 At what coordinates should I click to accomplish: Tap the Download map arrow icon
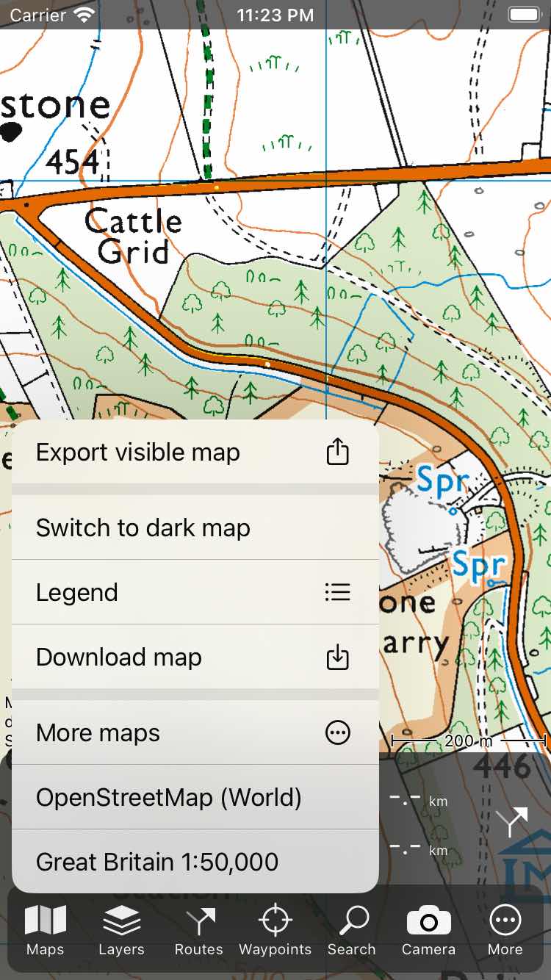tap(337, 657)
